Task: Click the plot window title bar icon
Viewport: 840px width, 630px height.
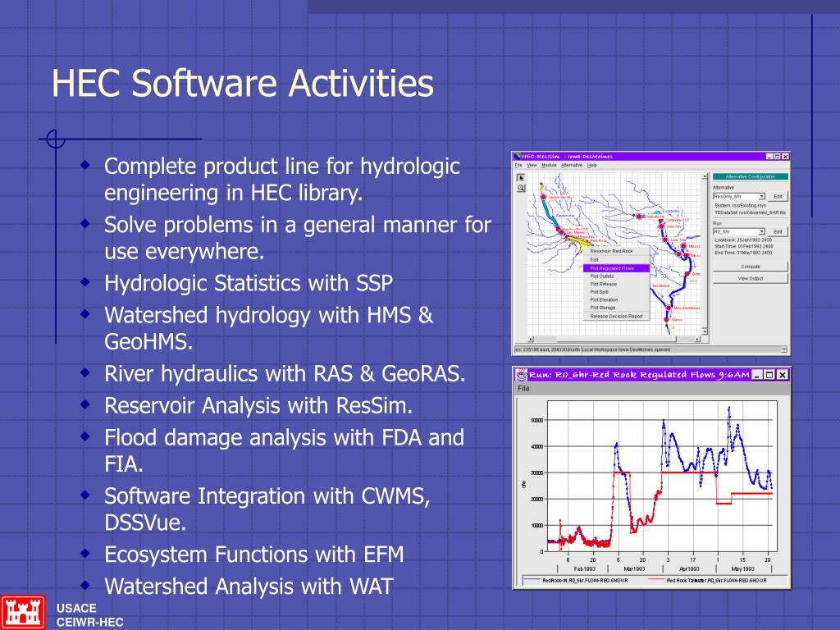Action: [x=521, y=374]
